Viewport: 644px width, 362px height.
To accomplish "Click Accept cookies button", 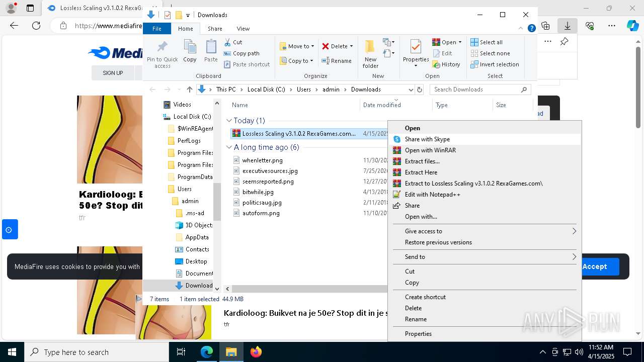I will (594, 266).
